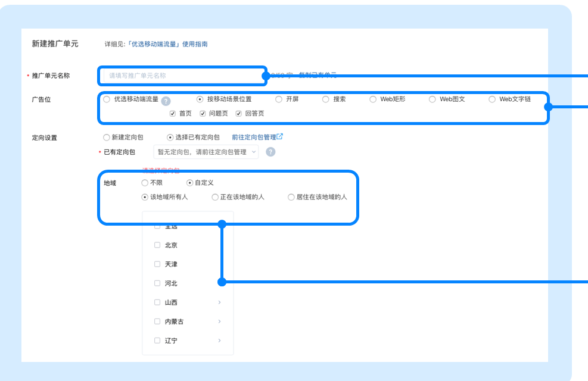
Task: Expand 内蒙古 sub-regions arrow
Action: tap(219, 321)
